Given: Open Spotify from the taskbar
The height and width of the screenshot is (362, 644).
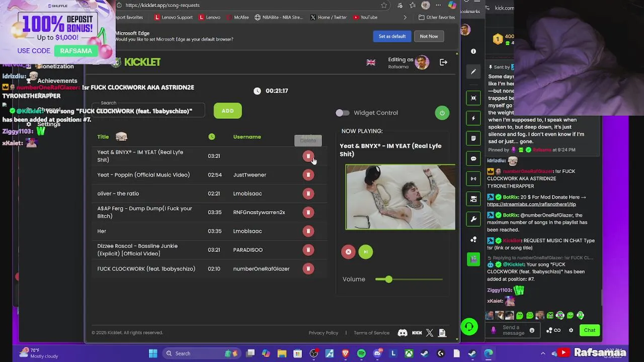Looking at the screenshot, I should point(361,353).
